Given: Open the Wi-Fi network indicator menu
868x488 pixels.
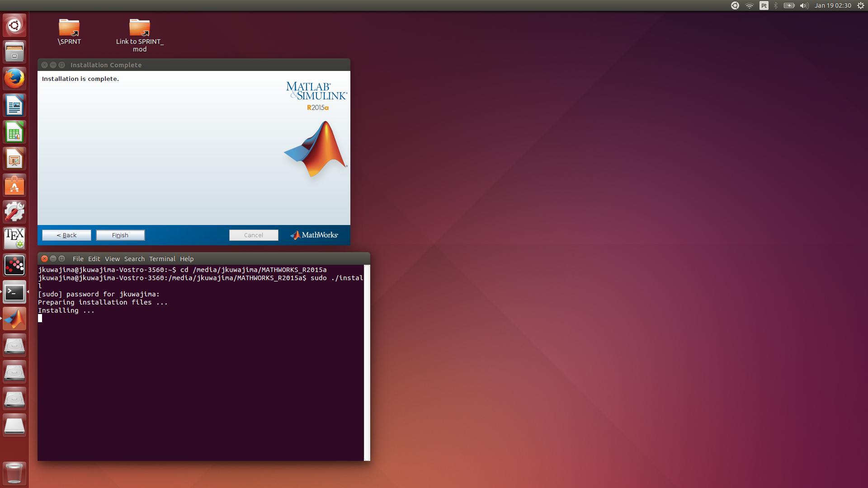Looking at the screenshot, I should point(750,5).
